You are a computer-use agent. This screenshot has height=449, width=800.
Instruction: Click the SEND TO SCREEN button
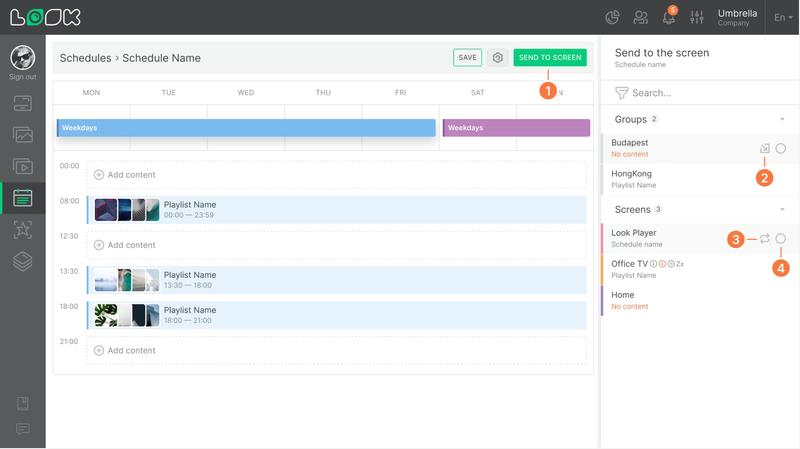click(x=550, y=58)
